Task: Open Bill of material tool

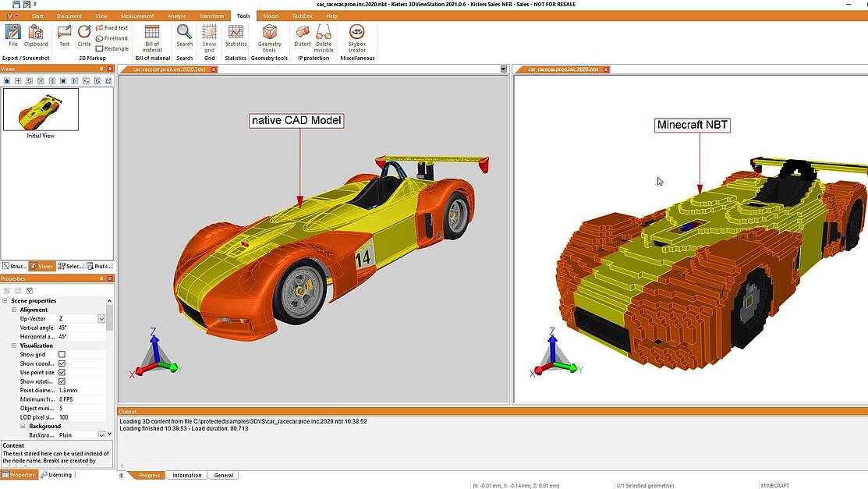Action: pos(151,38)
